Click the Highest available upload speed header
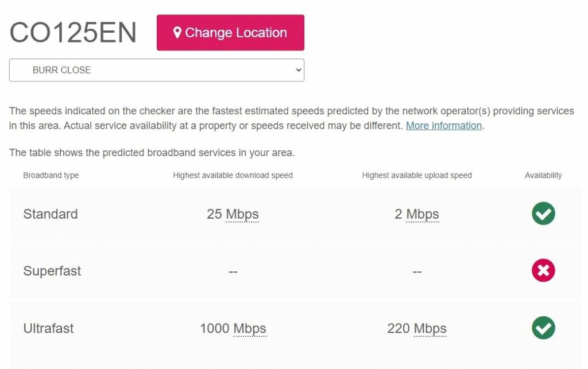The width and height of the screenshot is (588, 369). [x=417, y=175]
